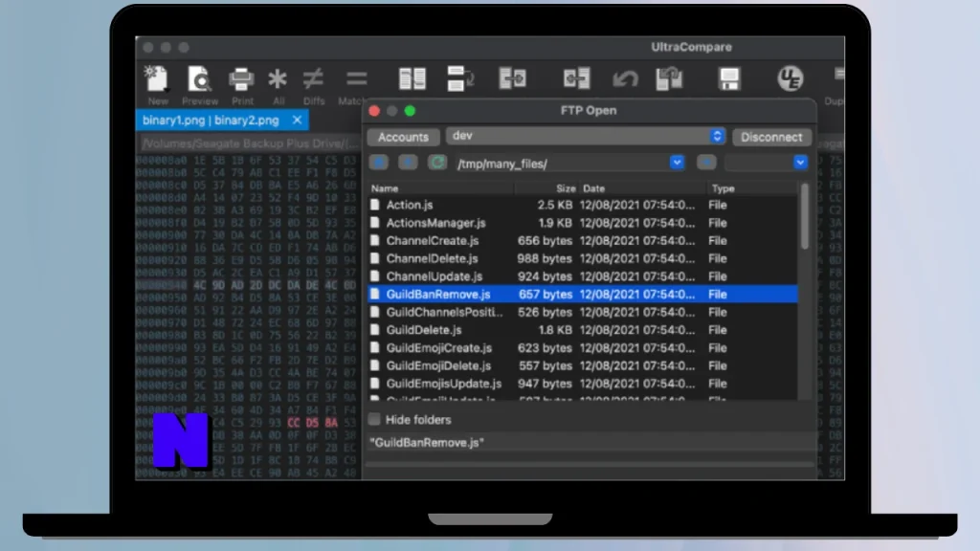
Task: Show only Matching lines with equals icon
Action: (356, 78)
